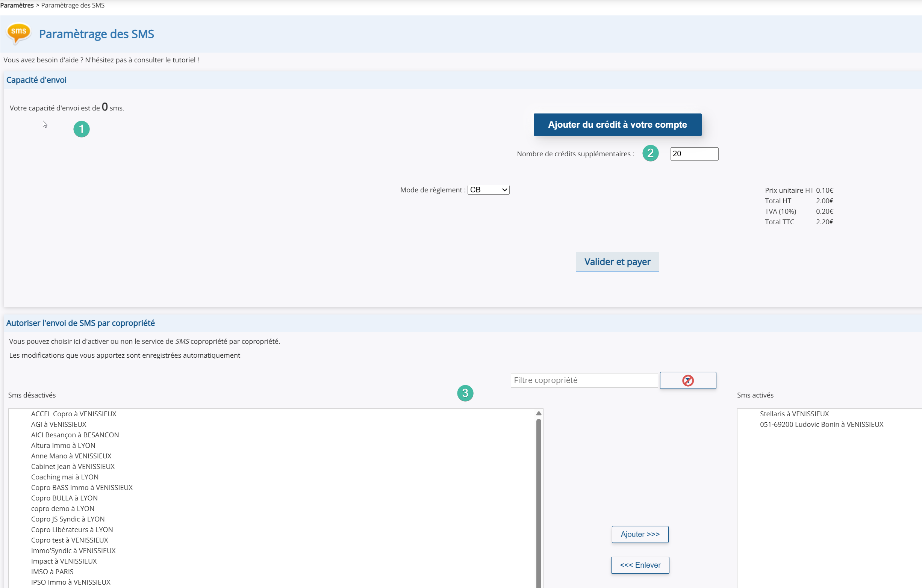Click the Capacité d'envoi section header
The image size is (922, 588).
36,80
